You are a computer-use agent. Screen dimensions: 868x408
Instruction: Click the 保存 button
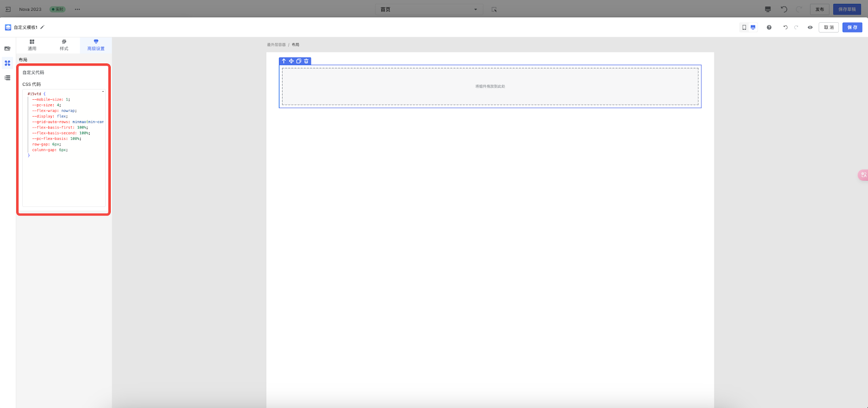point(852,28)
